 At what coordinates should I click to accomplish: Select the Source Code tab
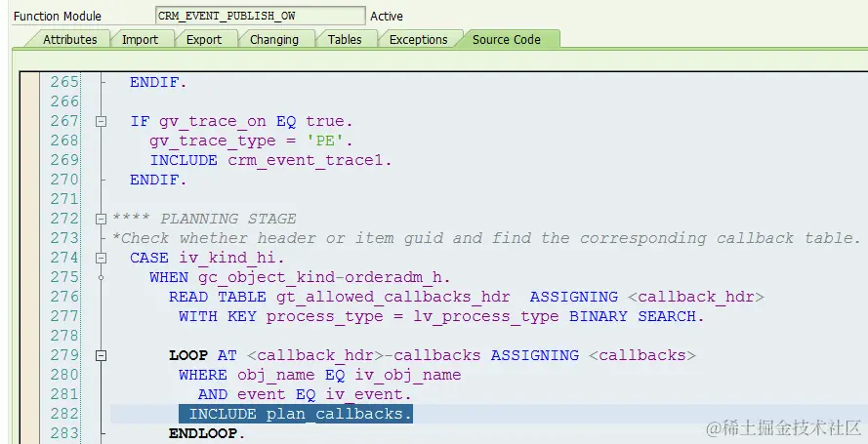point(507,40)
